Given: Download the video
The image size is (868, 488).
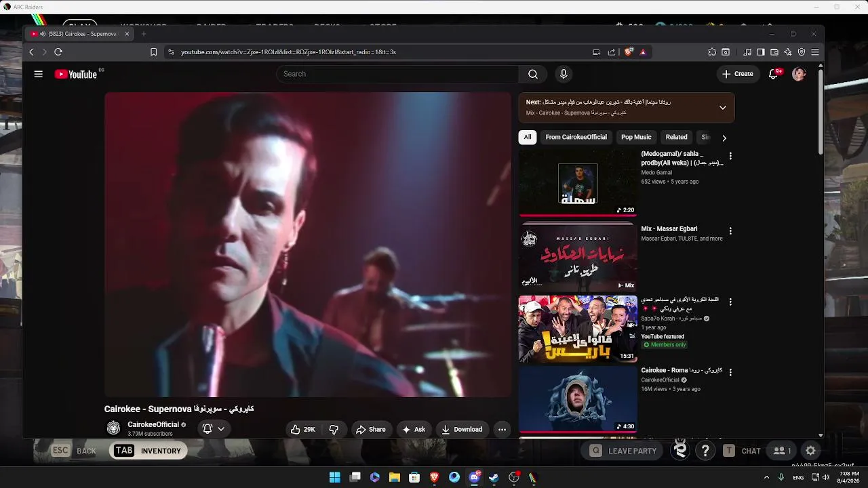Looking at the screenshot, I should coord(462,430).
